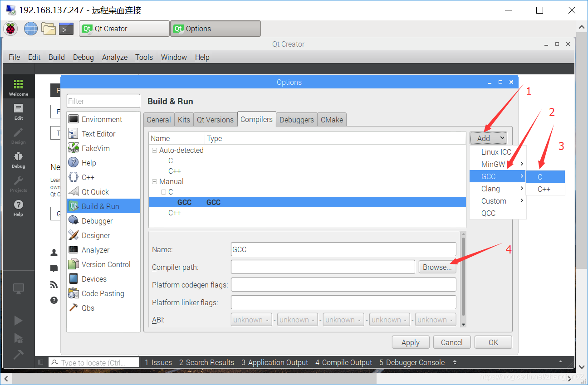Click the Start Debugging icon
This screenshot has height=385, width=588.
point(18,338)
